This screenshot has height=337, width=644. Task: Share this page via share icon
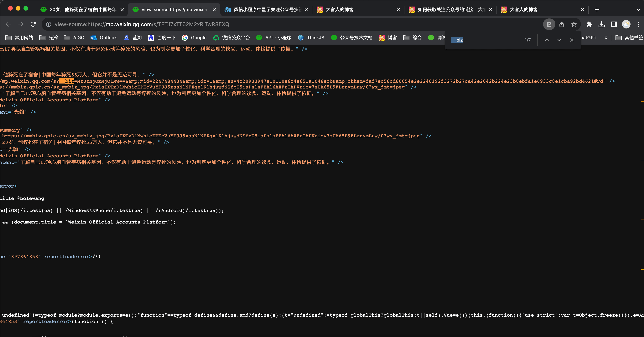point(562,24)
